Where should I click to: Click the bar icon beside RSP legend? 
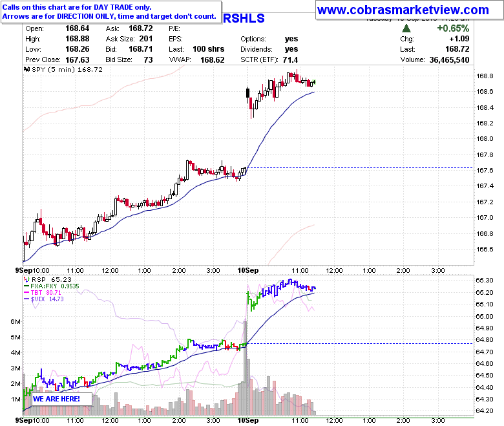[27, 279]
